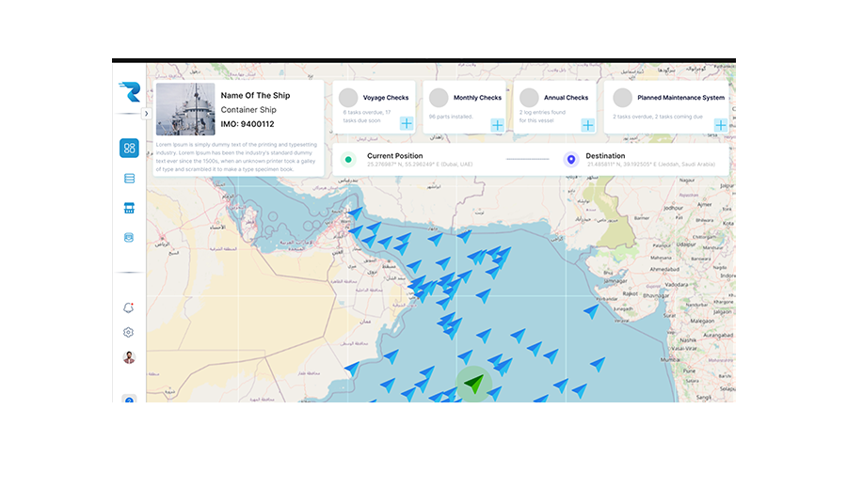Click the database icon in sidebar
The width and height of the screenshot is (847, 504).
pos(129,238)
